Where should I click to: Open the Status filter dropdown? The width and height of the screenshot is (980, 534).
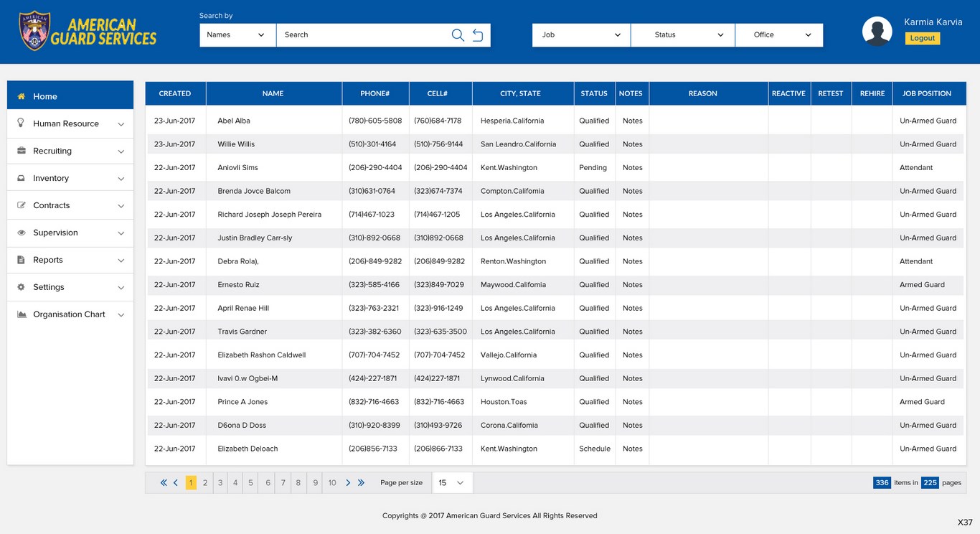(x=682, y=35)
